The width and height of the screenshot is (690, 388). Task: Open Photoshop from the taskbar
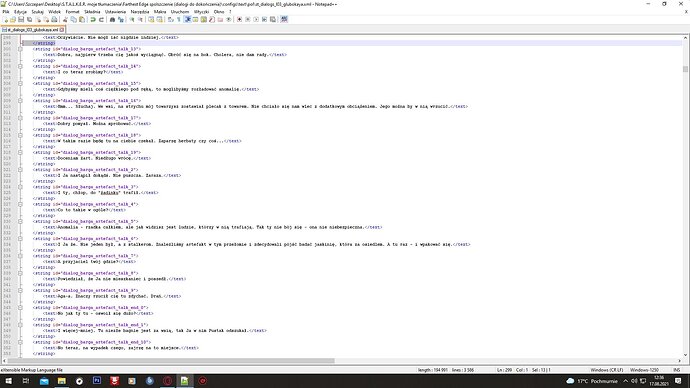click(97, 381)
